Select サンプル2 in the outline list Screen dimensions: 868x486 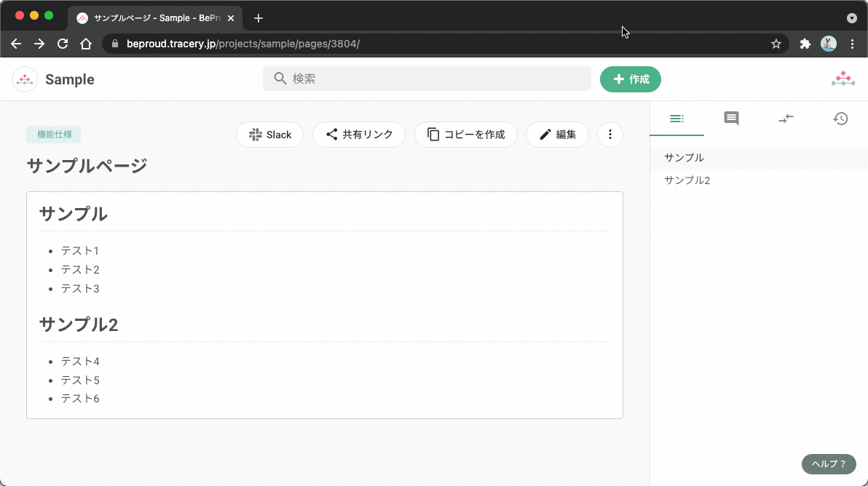coord(686,180)
